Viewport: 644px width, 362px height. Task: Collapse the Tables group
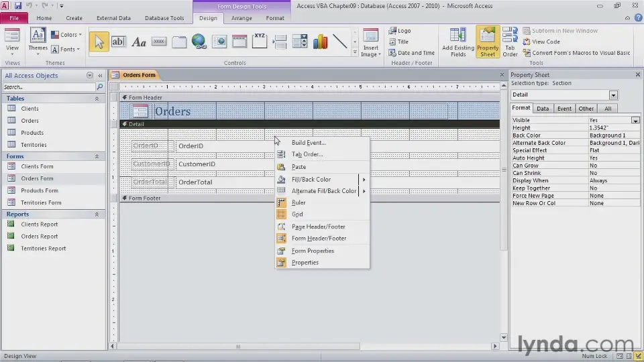pyautogui.click(x=97, y=99)
